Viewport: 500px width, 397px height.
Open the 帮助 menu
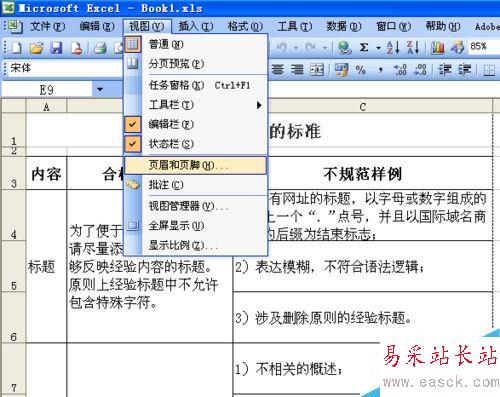[443, 26]
